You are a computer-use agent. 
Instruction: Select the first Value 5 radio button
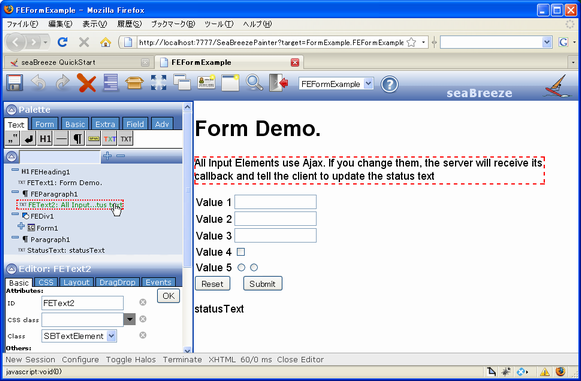click(x=241, y=267)
